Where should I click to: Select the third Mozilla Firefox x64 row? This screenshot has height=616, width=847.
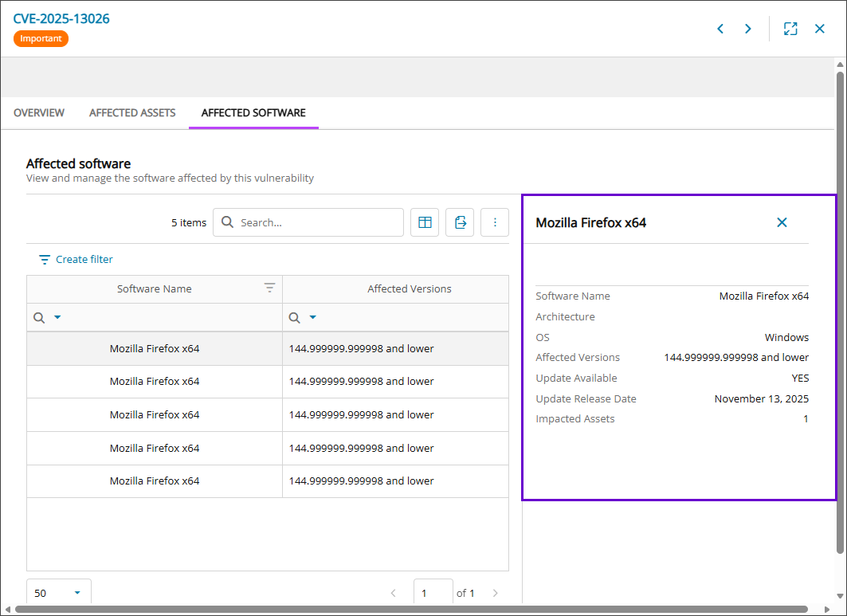[155, 414]
